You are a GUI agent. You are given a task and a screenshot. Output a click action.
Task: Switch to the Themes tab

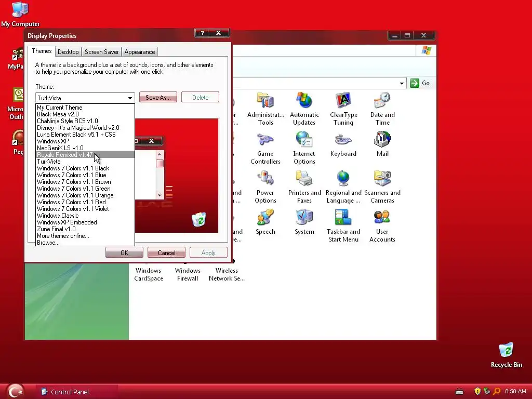(x=42, y=51)
